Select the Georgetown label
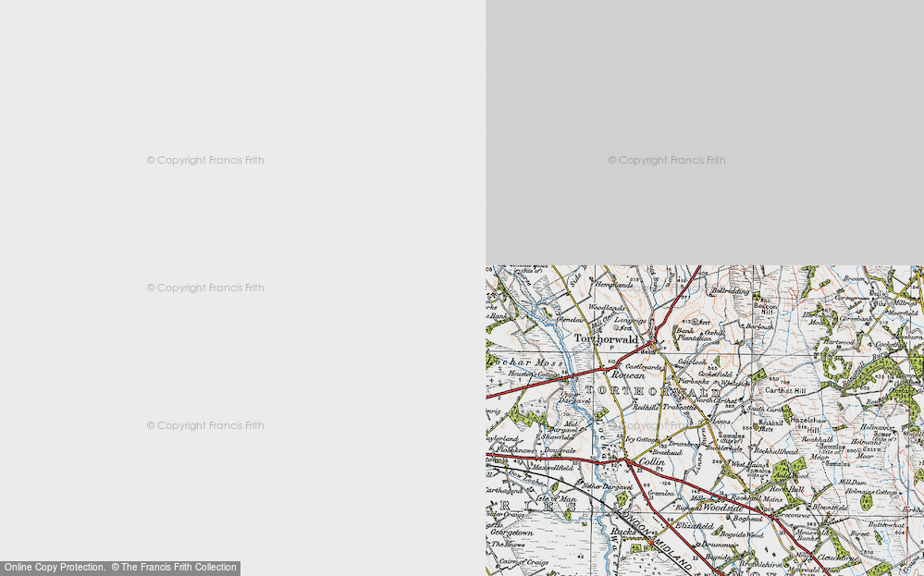The width and height of the screenshot is (924, 576). coord(511,533)
